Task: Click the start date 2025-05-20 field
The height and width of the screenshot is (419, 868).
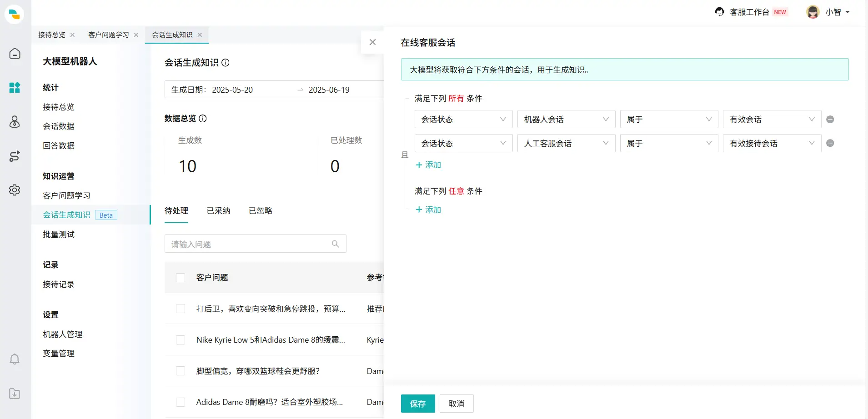Action: [x=232, y=90]
